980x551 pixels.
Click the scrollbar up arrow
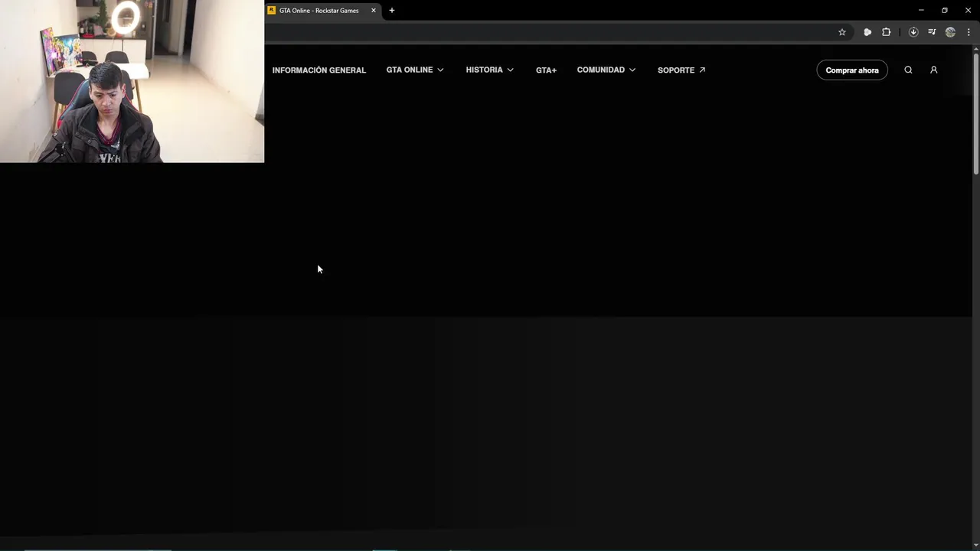tap(976, 49)
